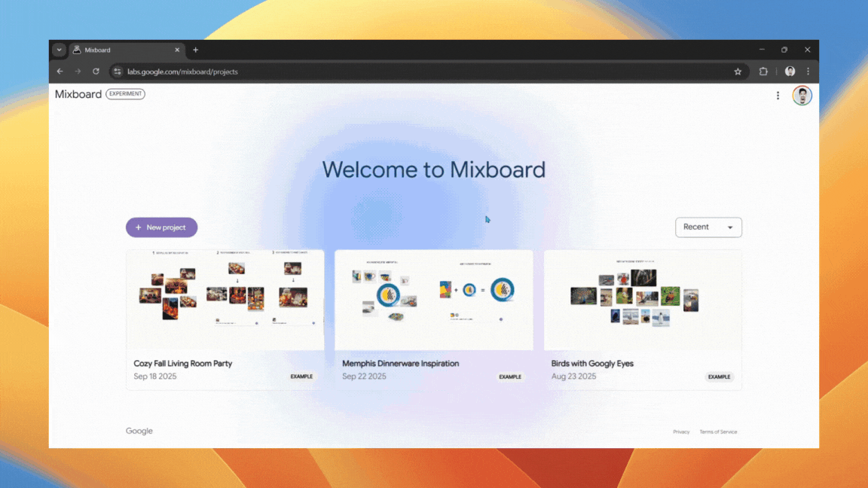Open the Terms of Service link
Image resolution: width=868 pixels, height=488 pixels.
(x=718, y=432)
